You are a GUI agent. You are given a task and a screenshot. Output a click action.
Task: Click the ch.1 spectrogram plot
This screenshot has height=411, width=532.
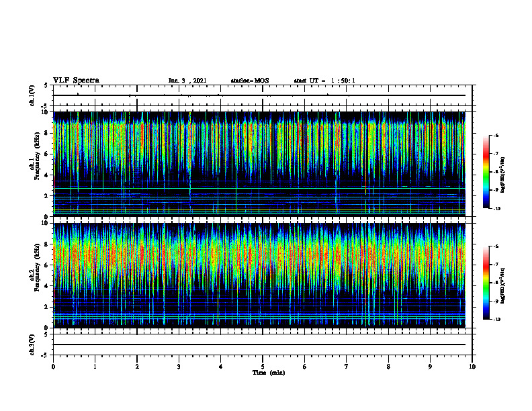point(259,164)
